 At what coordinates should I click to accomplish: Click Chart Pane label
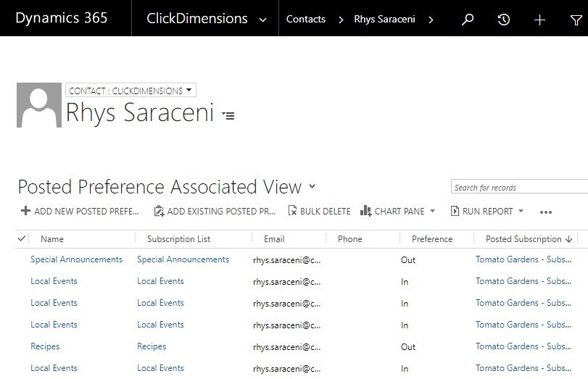pos(399,212)
